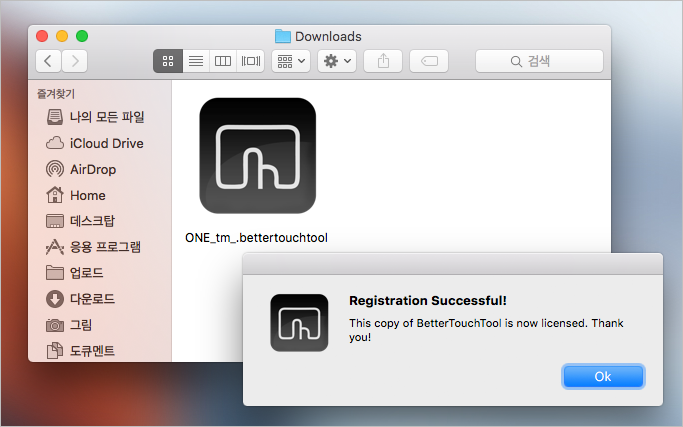Click the 검색 search field
This screenshot has height=427, width=683.
[x=539, y=61]
